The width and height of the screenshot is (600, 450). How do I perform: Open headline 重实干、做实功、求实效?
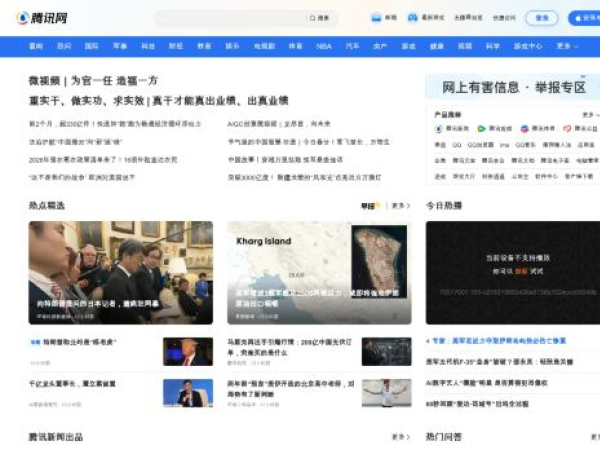[x=159, y=101]
